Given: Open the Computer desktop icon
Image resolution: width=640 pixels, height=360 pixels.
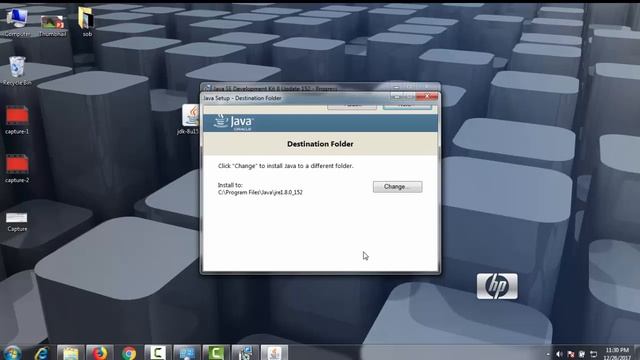Looking at the screenshot, I should (x=17, y=22).
